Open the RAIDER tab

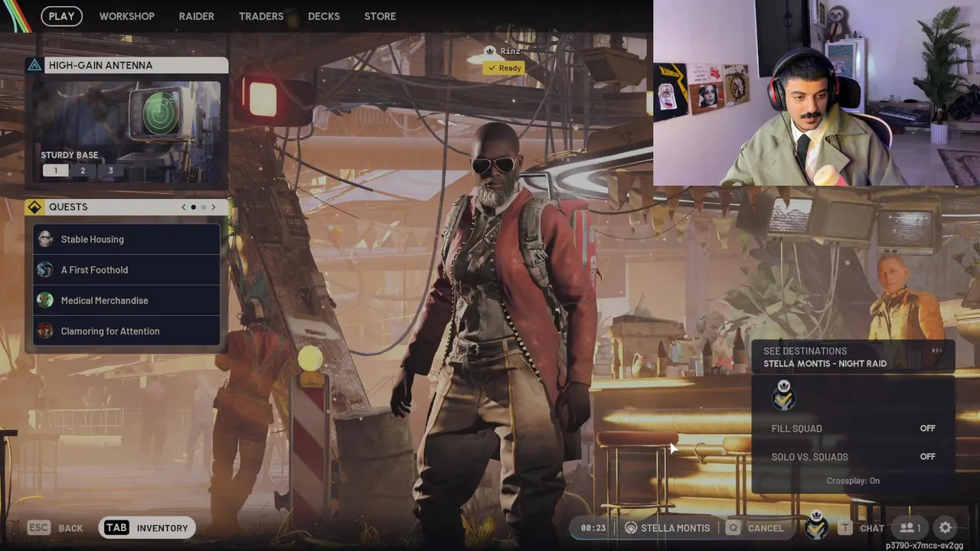[197, 16]
